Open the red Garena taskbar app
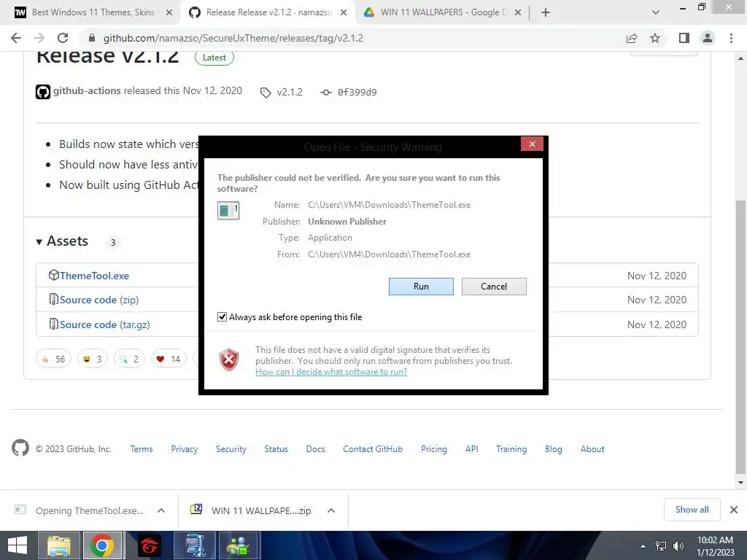 point(149,545)
